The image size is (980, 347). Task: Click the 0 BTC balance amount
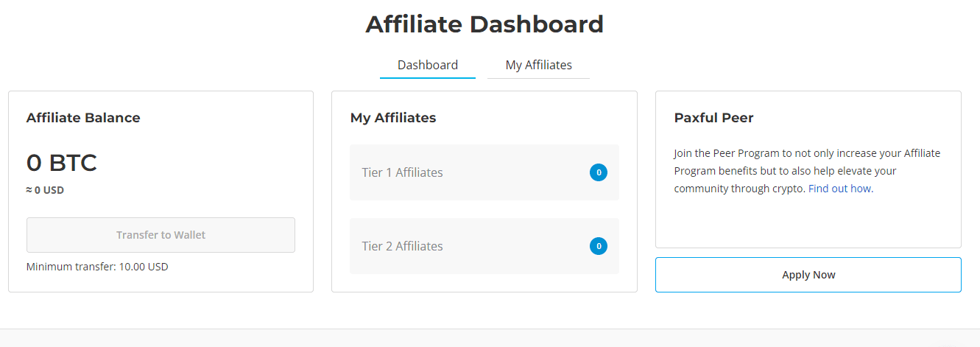coord(62,163)
